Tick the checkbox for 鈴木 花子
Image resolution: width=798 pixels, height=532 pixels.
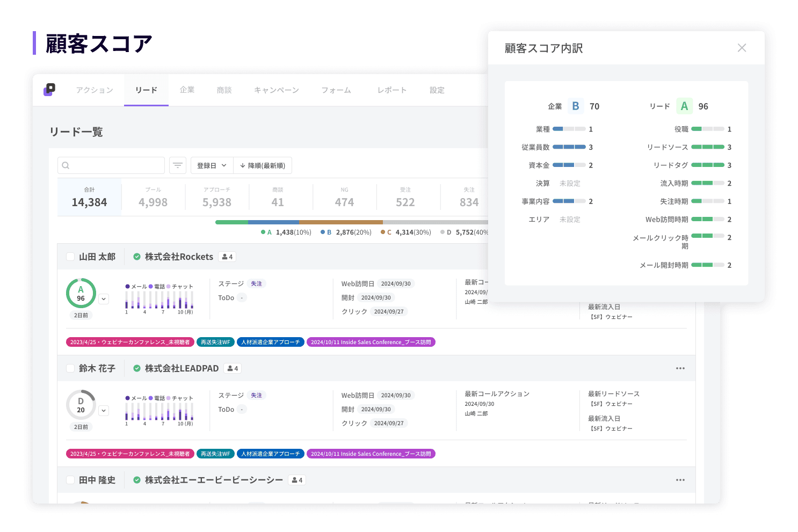pos(70,368)
